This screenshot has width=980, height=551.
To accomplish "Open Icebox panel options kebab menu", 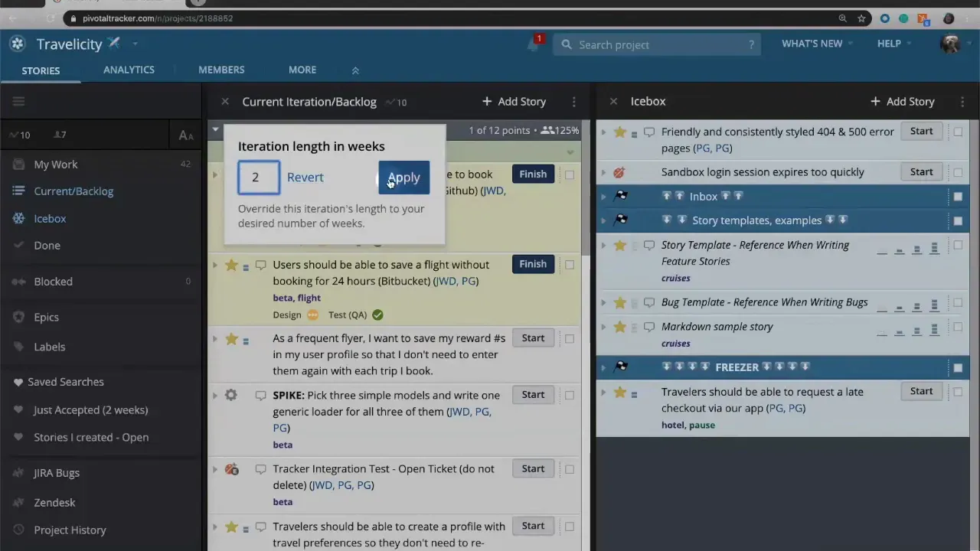I will (x=962, y=102).
